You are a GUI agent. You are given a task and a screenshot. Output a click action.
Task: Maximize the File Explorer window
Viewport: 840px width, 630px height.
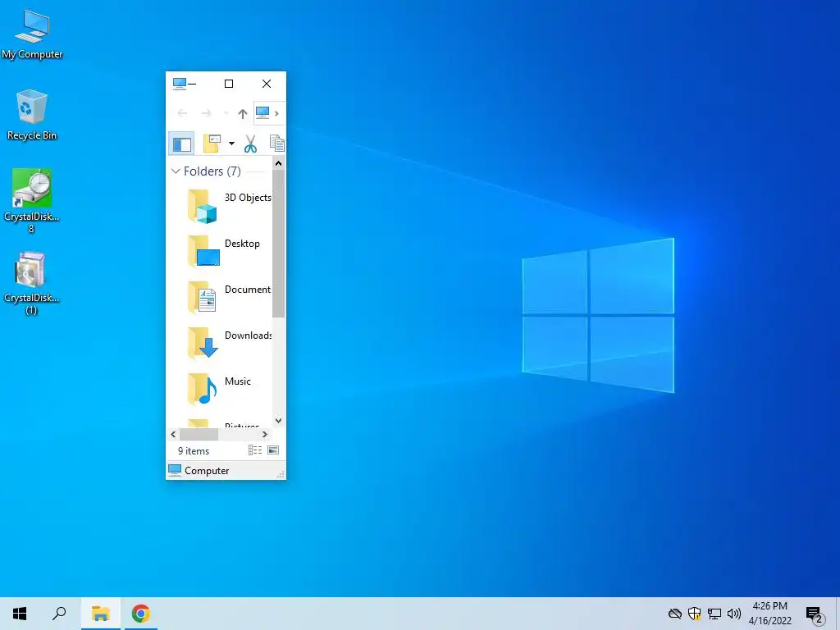click(x=229, y=84)
